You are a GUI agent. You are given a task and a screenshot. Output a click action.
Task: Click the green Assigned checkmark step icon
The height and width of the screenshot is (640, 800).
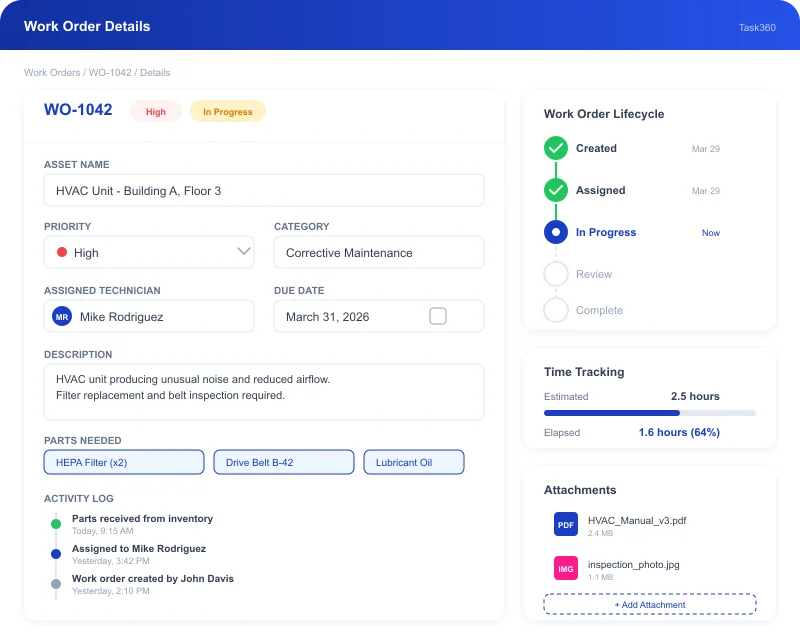click(x=556, y=190)
